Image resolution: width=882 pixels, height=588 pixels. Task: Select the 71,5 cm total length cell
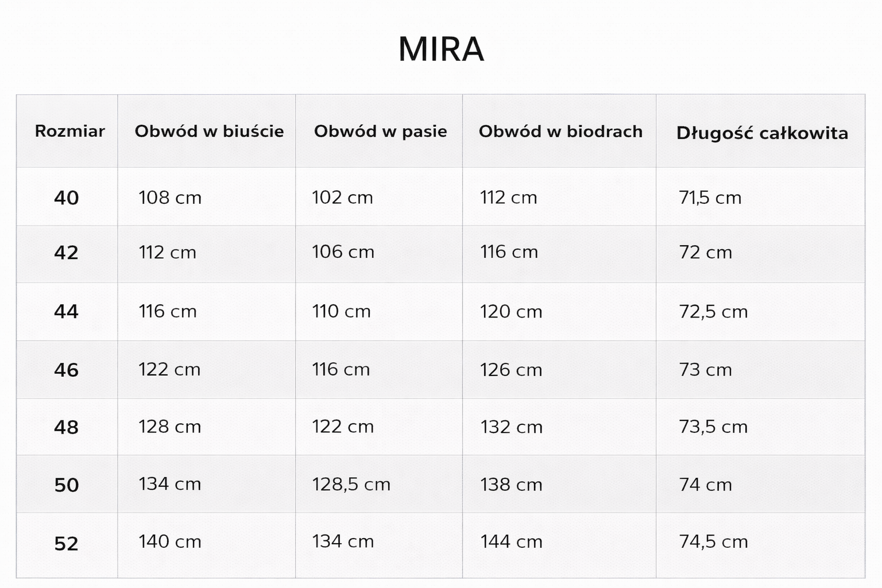710,198
